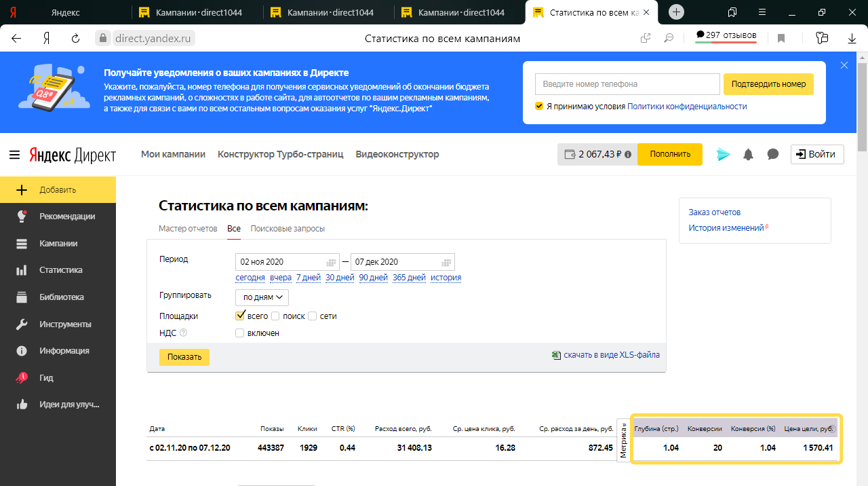Enable the 'сети' placements checkbox

click(x=312, y=316)
